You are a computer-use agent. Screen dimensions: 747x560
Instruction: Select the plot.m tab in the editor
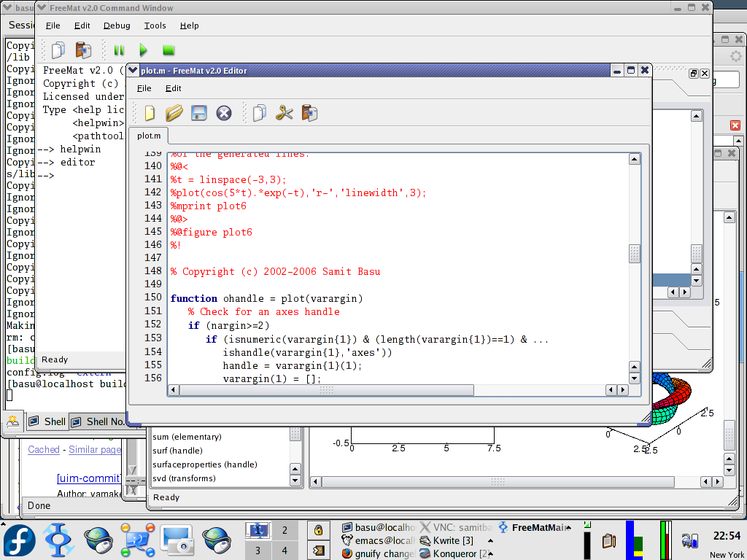click(x=148, y=136)
